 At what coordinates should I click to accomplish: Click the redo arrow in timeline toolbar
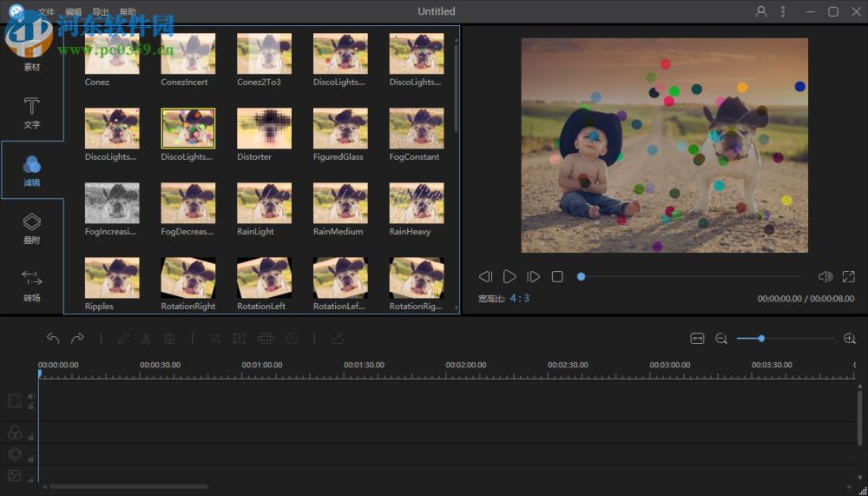pos(77,339)
